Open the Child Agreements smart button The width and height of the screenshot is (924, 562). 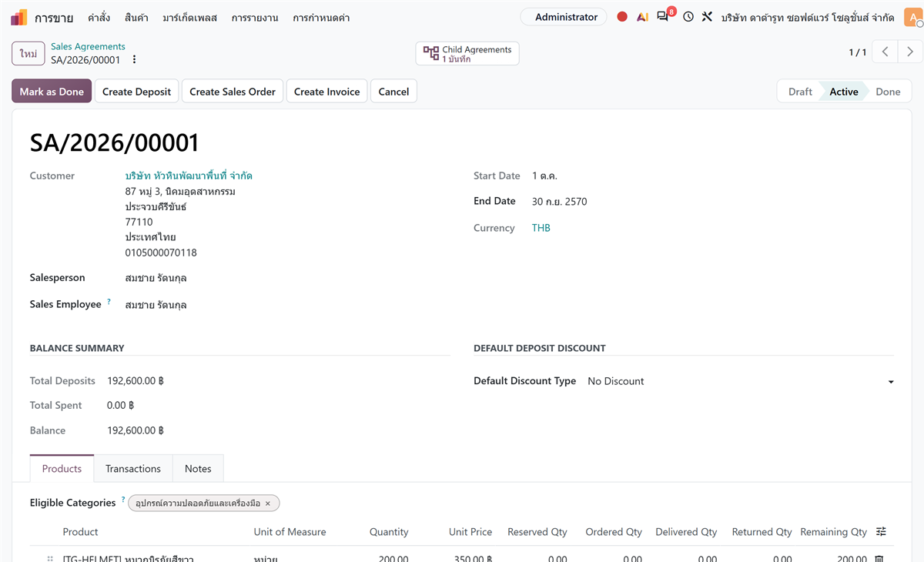click(467, 54)
